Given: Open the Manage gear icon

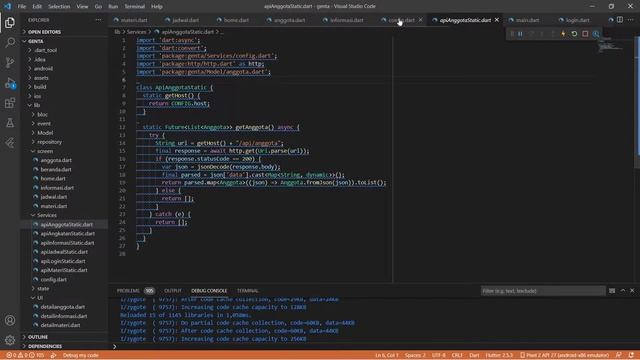Looking at the screenshot, I should coord(10,340).
